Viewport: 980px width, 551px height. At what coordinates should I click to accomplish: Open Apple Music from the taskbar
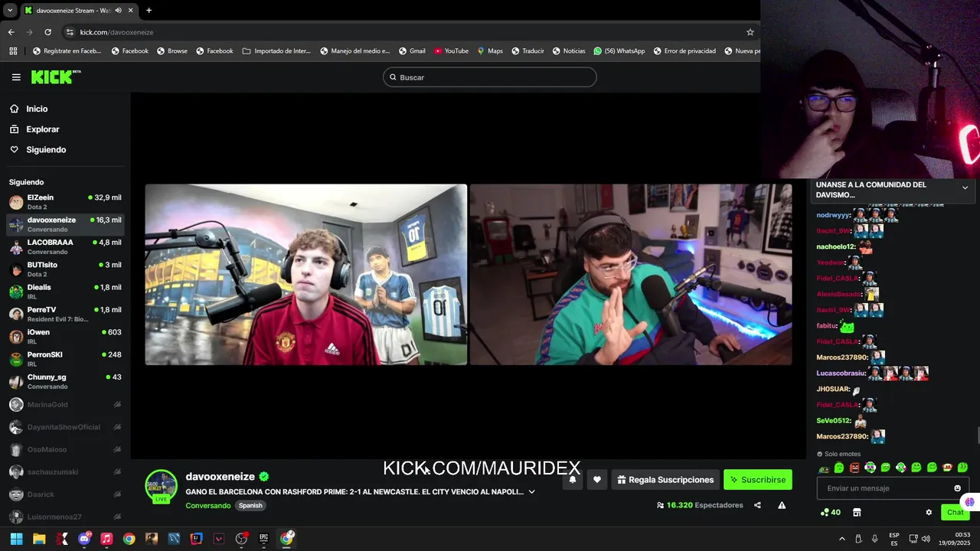pyautogui.click(x=106, y=539)
